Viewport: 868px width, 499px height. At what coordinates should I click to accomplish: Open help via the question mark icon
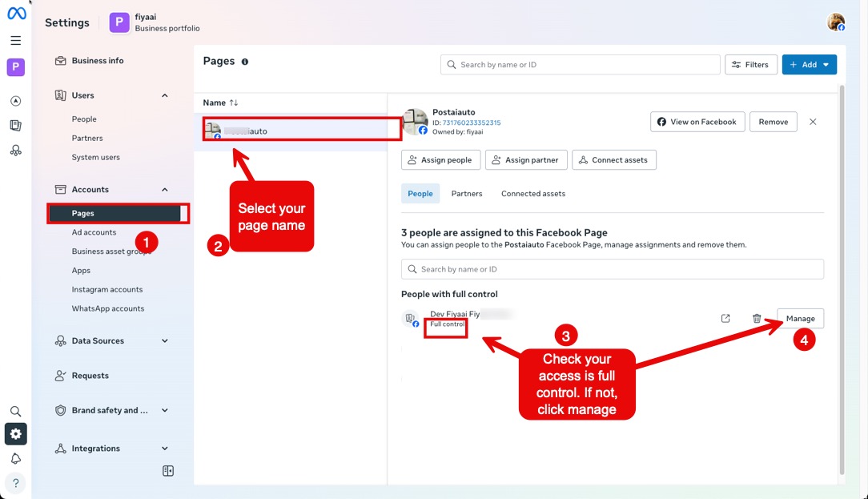[x=15, y=482]
